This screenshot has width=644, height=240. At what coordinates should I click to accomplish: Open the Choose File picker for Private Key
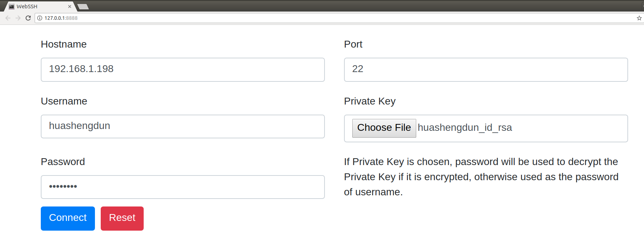click(384, 128)
